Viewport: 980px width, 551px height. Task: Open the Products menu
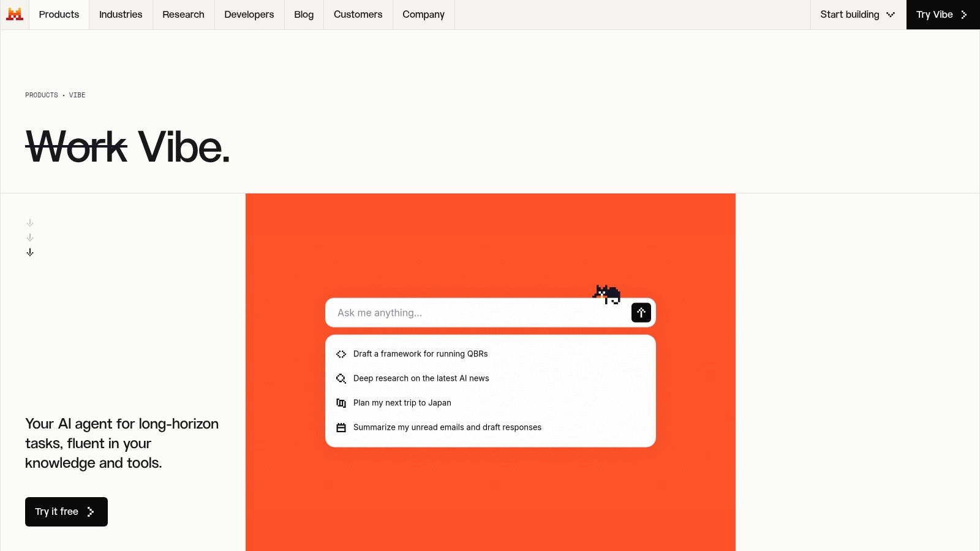tap(59, 15)
